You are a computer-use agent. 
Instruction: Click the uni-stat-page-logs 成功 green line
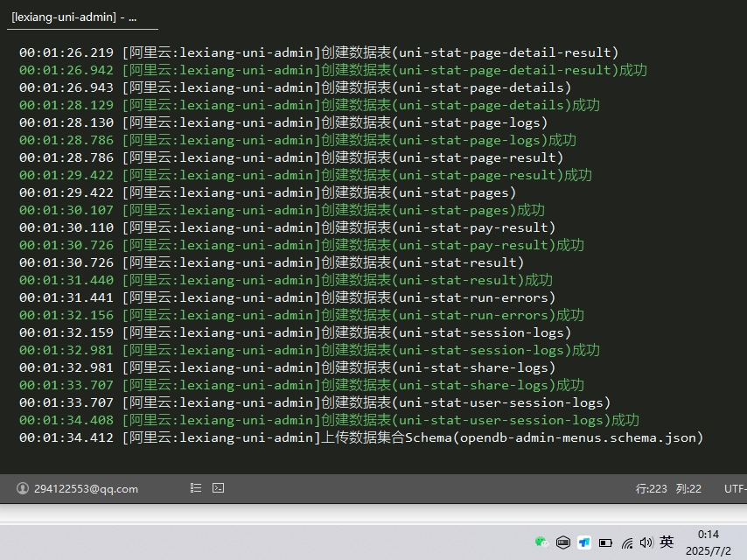(297, 140)
